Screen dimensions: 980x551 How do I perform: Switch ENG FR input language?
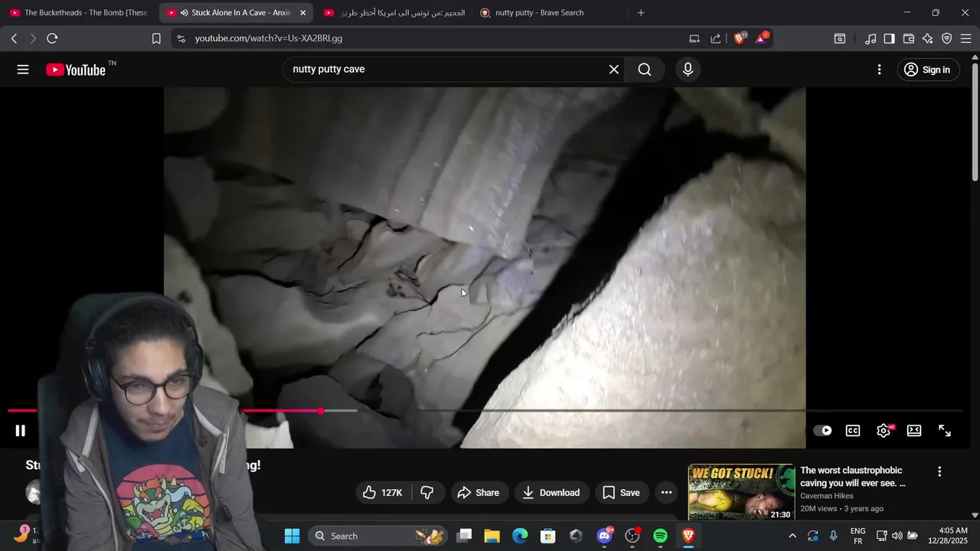tap(858, 536)
